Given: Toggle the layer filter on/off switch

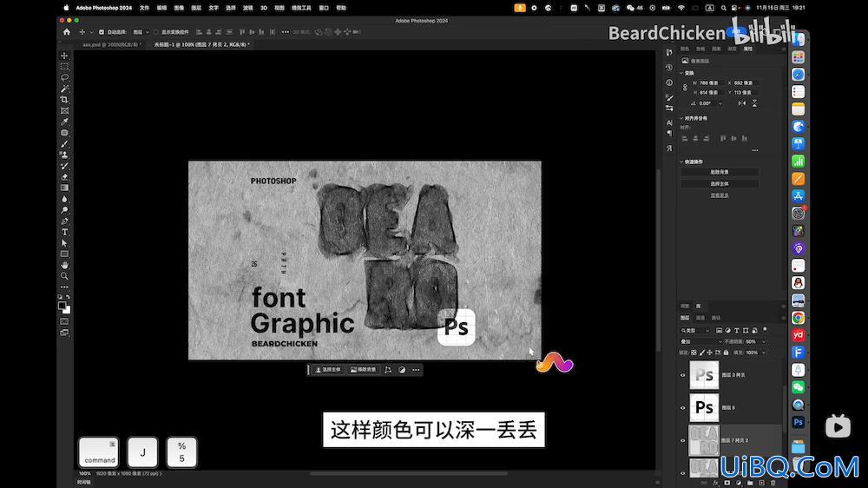Looking at the screenshot, I should point(765,330).
